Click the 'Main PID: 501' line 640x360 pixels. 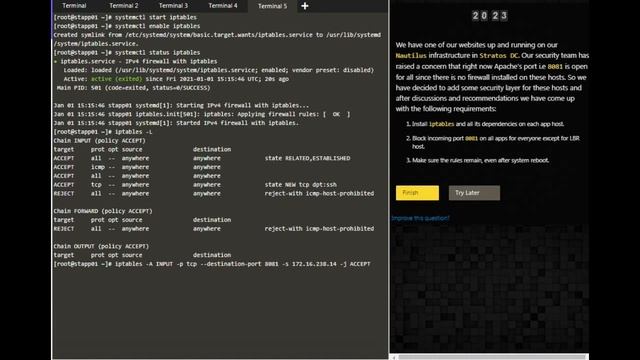pyautogui.click(x=133, y=88)
